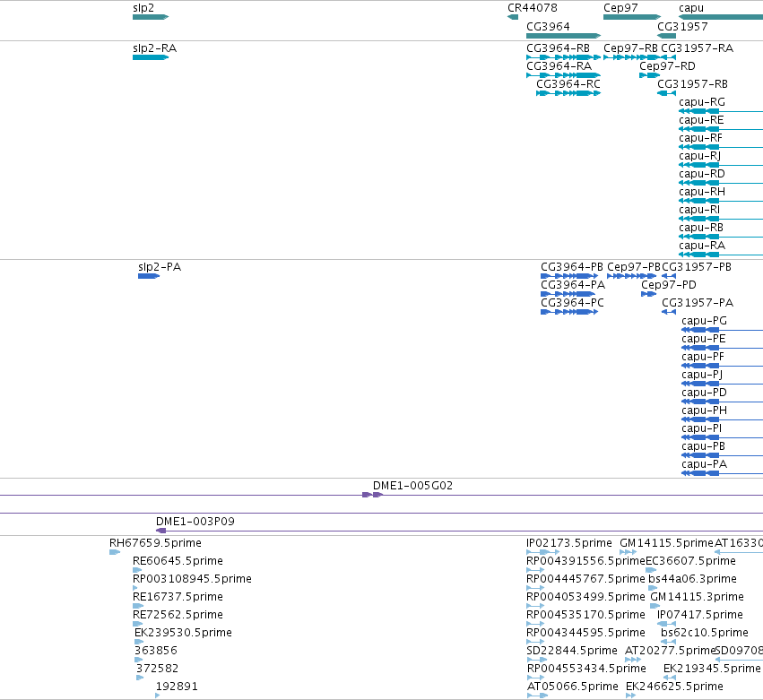Click the slp2 gene label
The image size is (763, 700).
[x=143, y=8]
